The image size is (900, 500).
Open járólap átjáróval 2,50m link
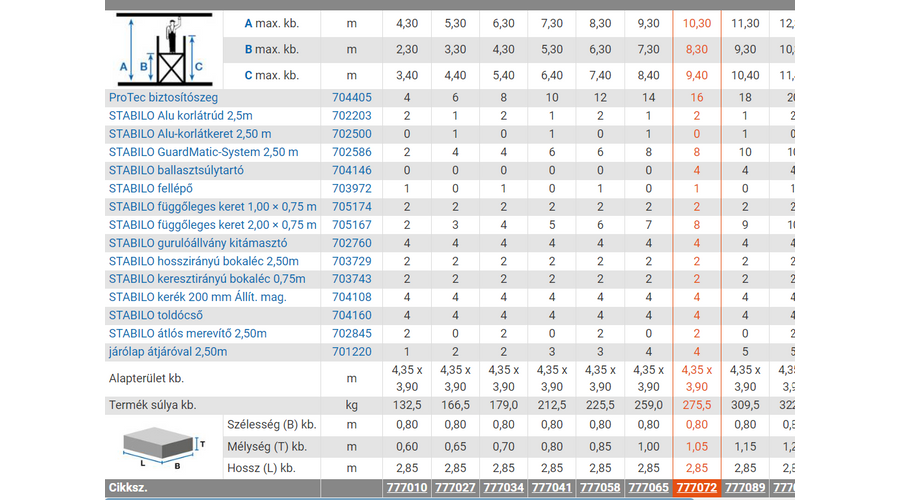tap(168, 352)
